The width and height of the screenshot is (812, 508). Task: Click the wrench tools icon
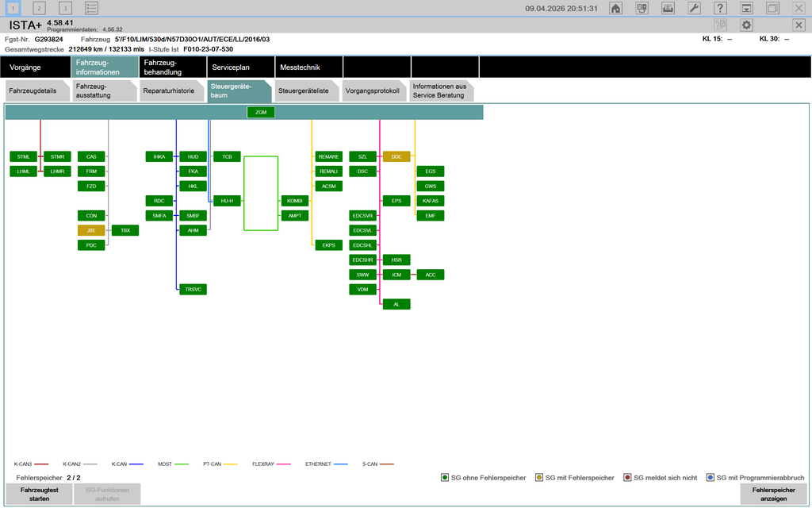pos(693,8)
